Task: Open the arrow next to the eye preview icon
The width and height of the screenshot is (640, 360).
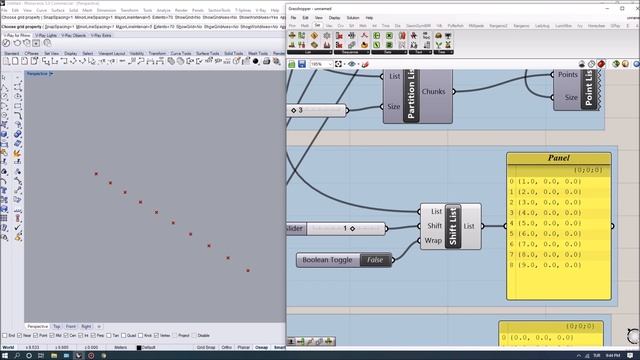Action: pyautogui.click(x=358, y=64)
